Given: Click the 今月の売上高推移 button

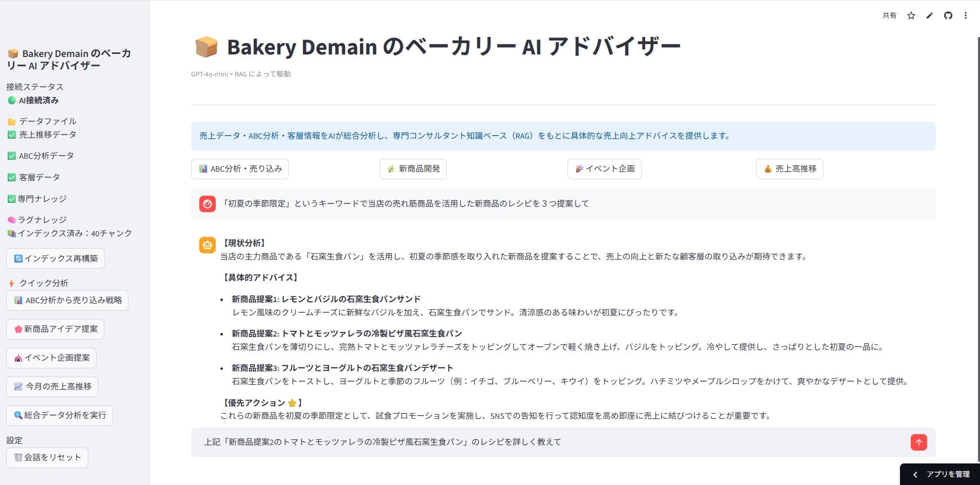Looking at the screenshot, I should pos(52,387).
